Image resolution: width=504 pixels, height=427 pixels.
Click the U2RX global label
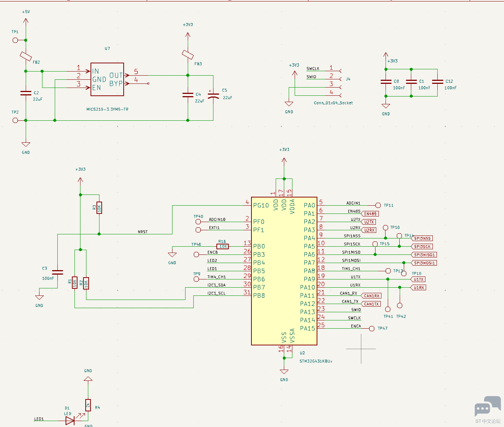click(x=369, y=230)
